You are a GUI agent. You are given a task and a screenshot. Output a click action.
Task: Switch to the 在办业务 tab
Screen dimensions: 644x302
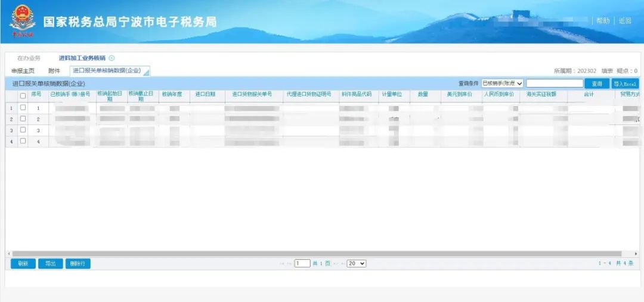coord(29,58)
